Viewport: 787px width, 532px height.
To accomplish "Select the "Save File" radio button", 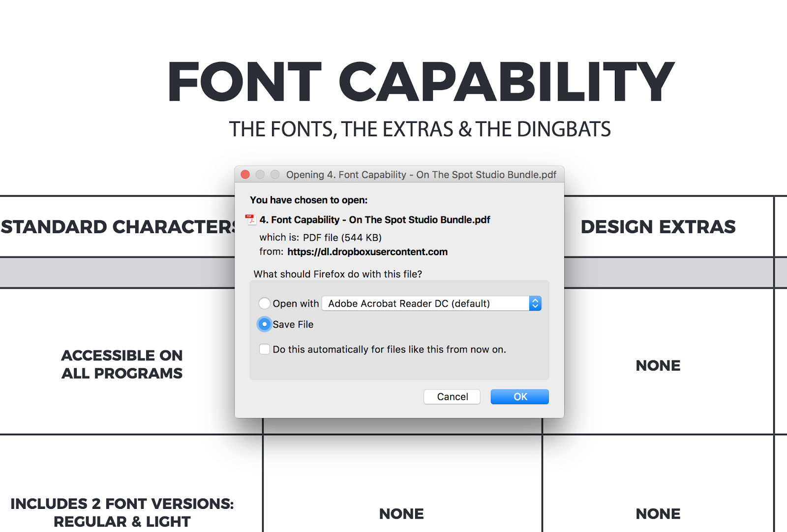I will pyautogui.click(x=264, y=324).
